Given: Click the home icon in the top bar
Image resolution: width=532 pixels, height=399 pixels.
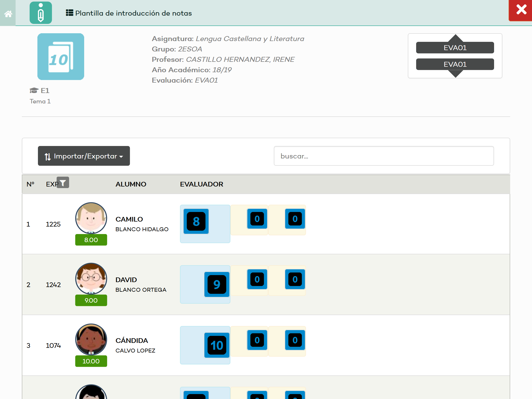Looking at the screenshot, I should click(8, 14).
